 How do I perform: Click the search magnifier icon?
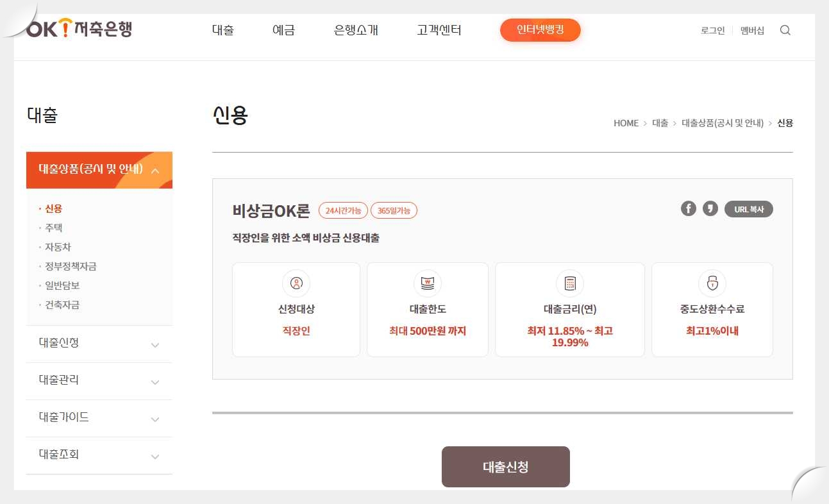785,30
